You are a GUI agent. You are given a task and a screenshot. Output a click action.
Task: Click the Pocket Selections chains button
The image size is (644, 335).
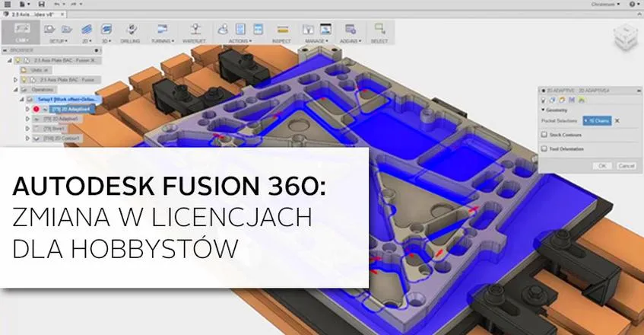pyautogui.click(x=597, y=121)
